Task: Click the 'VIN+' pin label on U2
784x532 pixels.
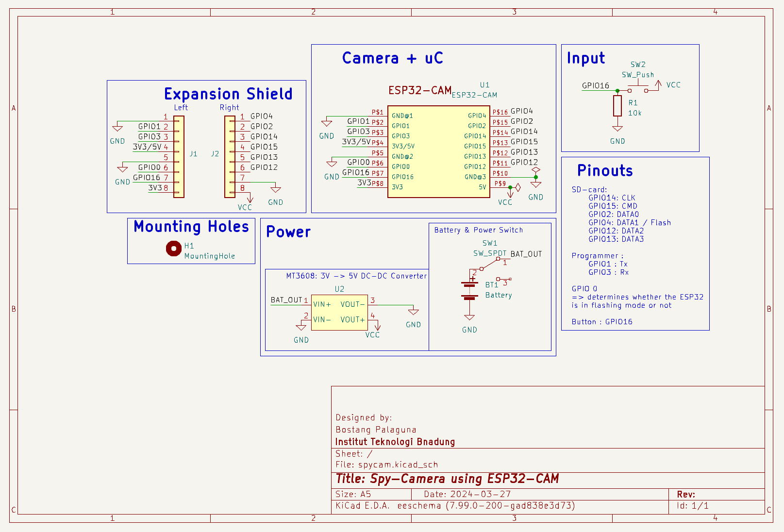Action: [322, 304]
